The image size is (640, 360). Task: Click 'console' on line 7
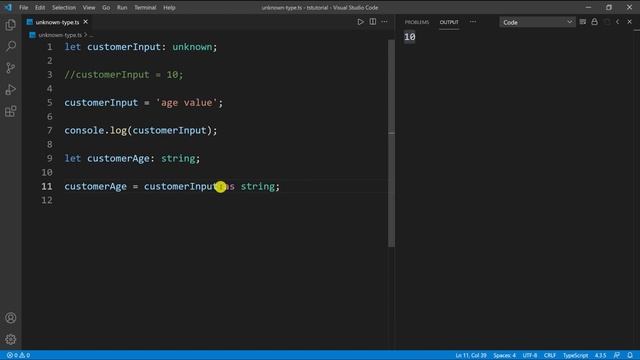pyautogui.click(x=84, y=131)
